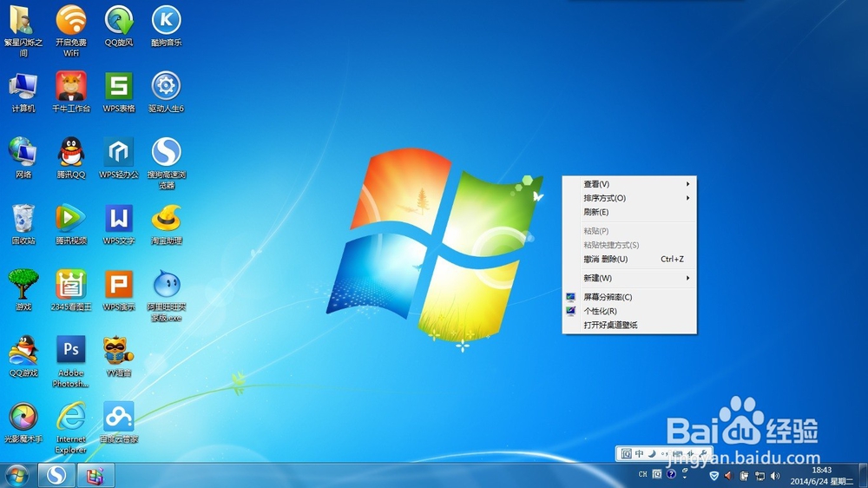This screenshot has width=868, height=488.
Task: Open the colorful taskbar icon beside Sogou
Action: 95,475
